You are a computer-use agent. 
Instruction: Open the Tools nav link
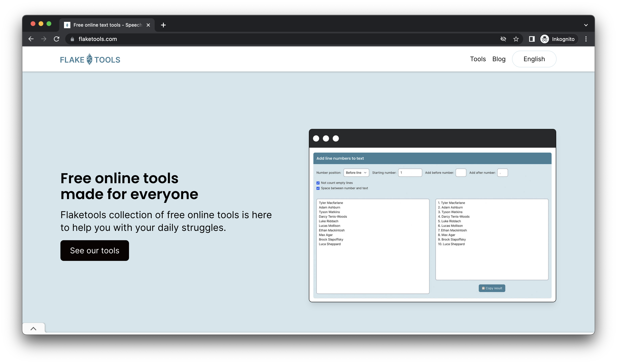[478, 59]
